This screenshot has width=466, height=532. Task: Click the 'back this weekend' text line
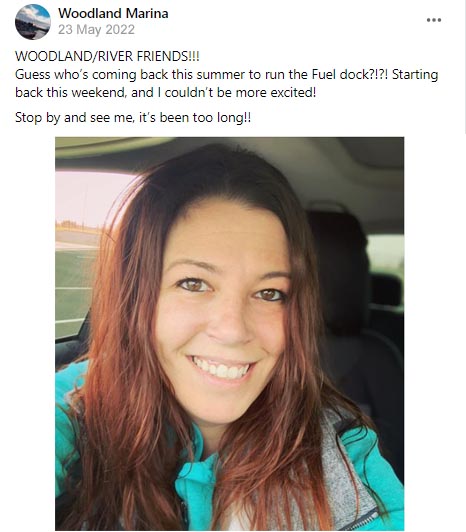(166, 92)
